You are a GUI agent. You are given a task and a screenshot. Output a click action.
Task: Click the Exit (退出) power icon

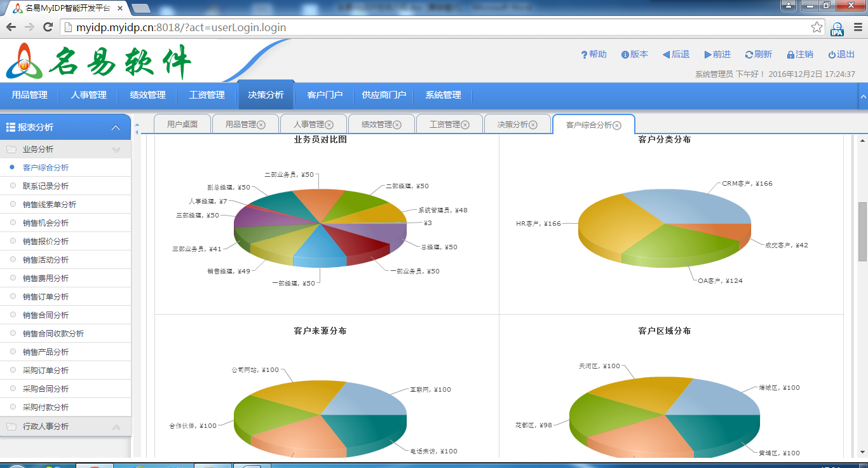click(x=831, y=55)
